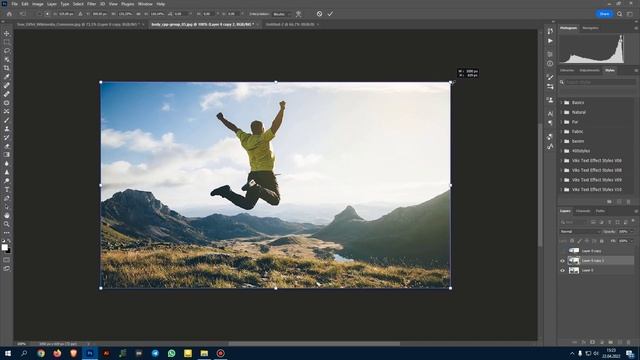
Task: Open the Filter menu
Action: coord(91,4)
